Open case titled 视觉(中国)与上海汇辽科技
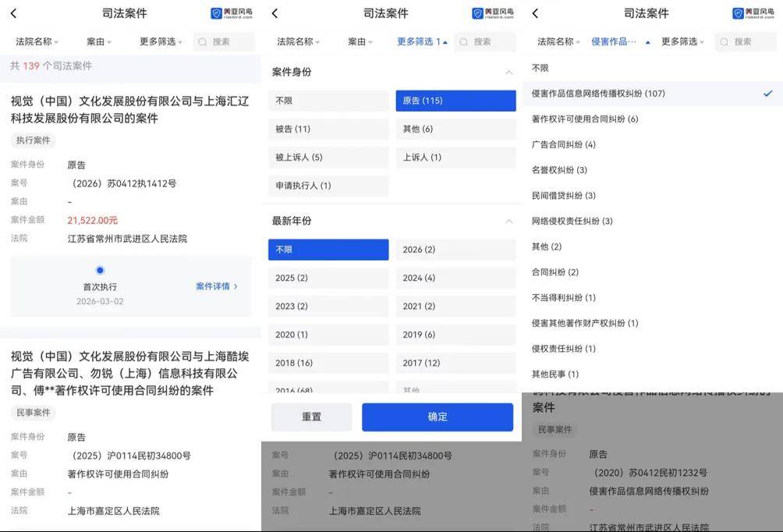The image size is (783, 532). (x=129, y=109)
